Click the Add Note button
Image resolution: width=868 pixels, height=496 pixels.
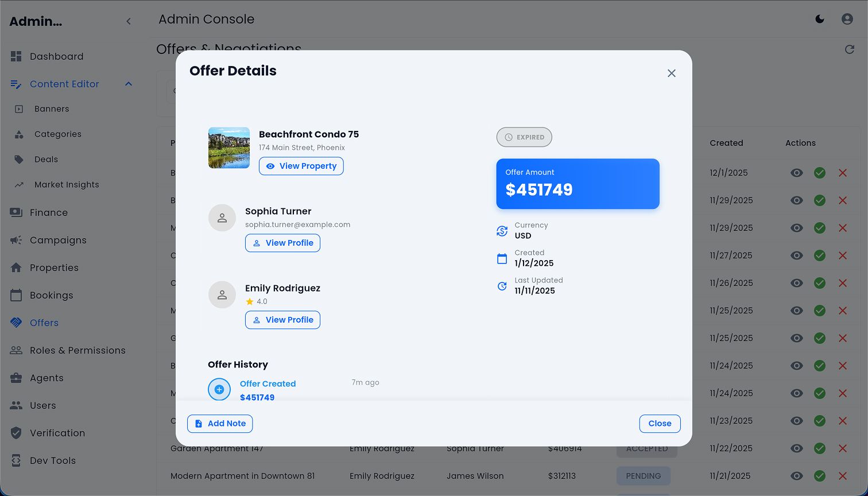(220, 424)
